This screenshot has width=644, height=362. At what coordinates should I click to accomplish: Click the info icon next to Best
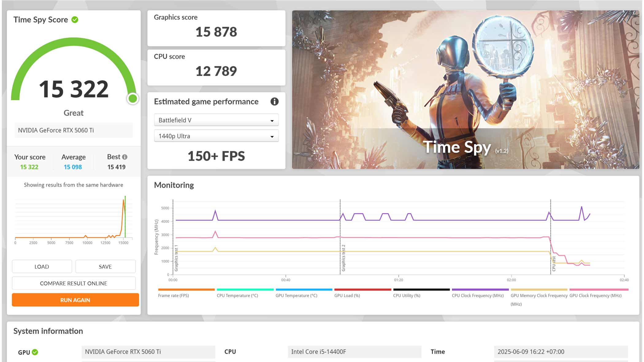click(x=125, y=157)
